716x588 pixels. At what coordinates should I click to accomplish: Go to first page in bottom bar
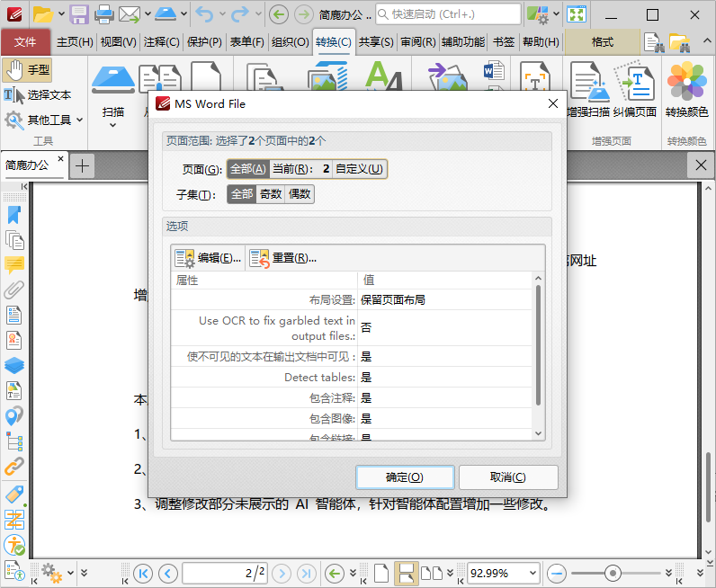pyautogui.click(x=143, y=573)
